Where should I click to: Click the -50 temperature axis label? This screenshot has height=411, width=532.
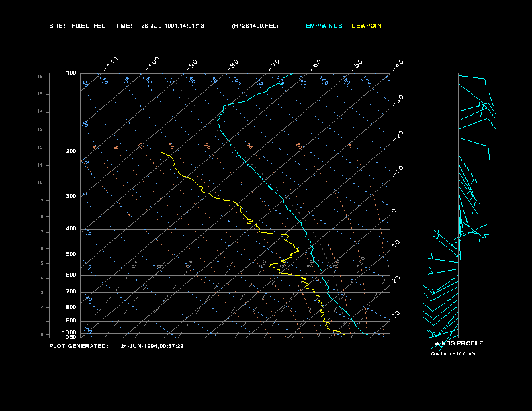coord(357,65)
